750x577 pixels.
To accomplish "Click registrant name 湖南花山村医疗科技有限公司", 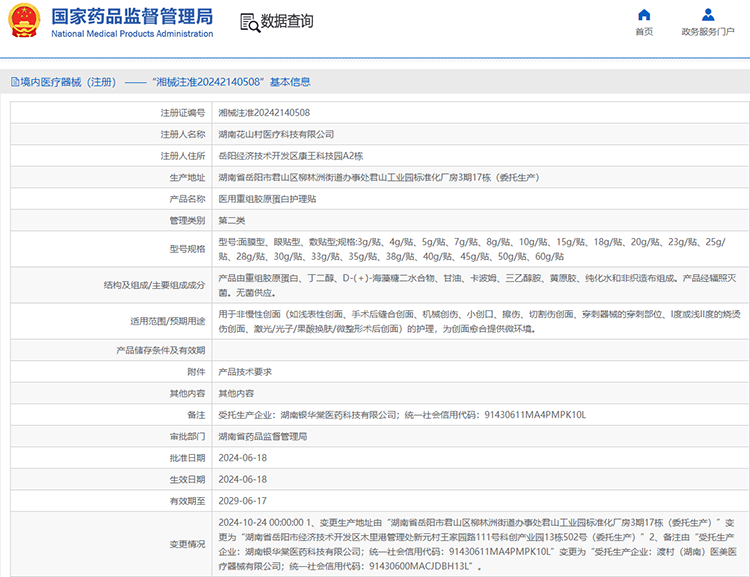I will point(276,134).
